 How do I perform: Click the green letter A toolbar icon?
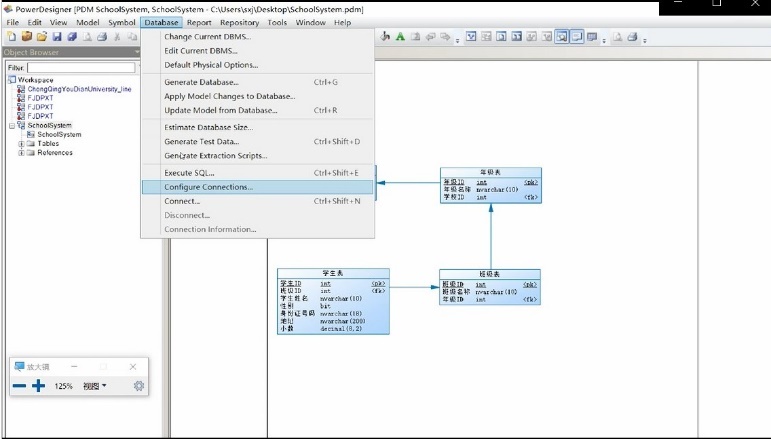tap(400, 37)
